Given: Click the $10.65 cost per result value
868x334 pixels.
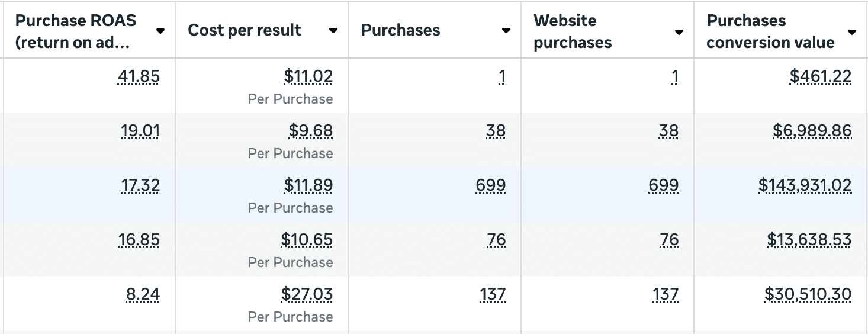Looking at the screenshot, I should coord(307,240).
